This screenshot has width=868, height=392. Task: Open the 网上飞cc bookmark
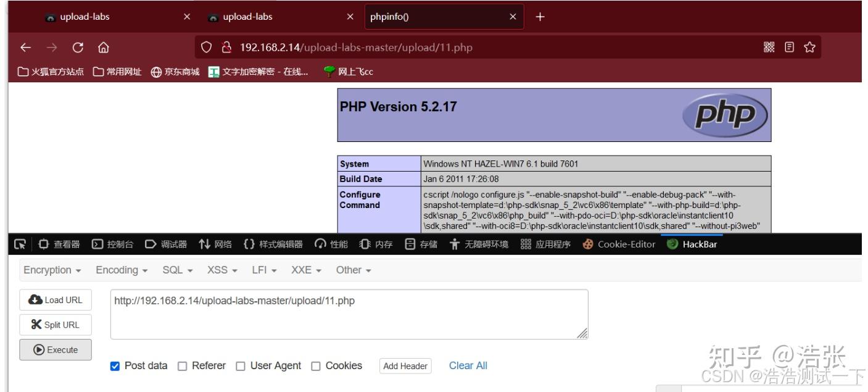(349, 72)
